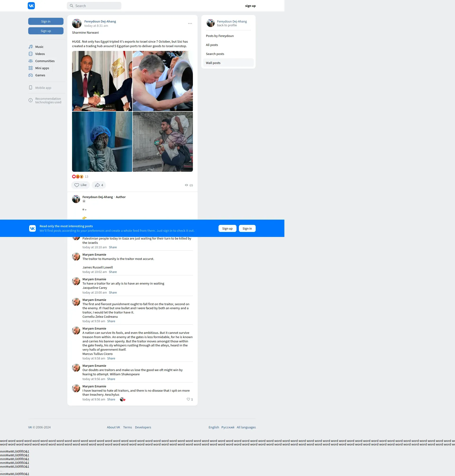The width and height of the screenshot is (455, 476).
Task: Open Recommendation technologies used info link
Action: click(x=48, y=100)
